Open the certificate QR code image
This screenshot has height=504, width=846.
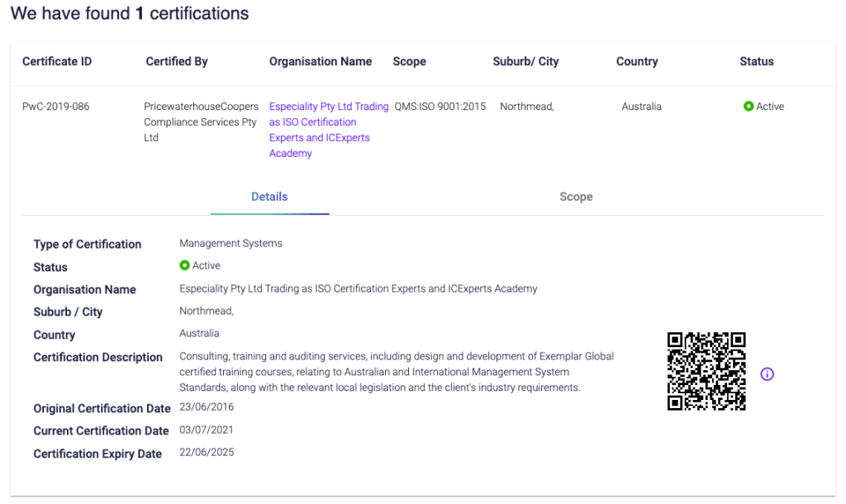[x=706, y=371]
